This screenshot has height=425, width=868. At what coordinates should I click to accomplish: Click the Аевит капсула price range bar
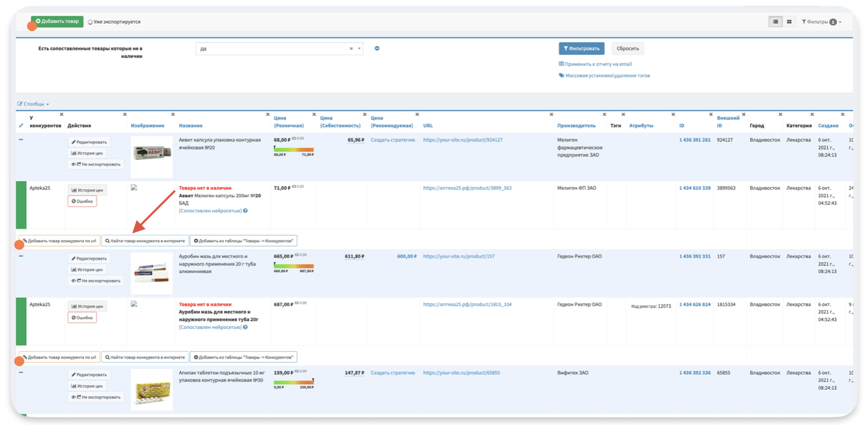(294, 150)
